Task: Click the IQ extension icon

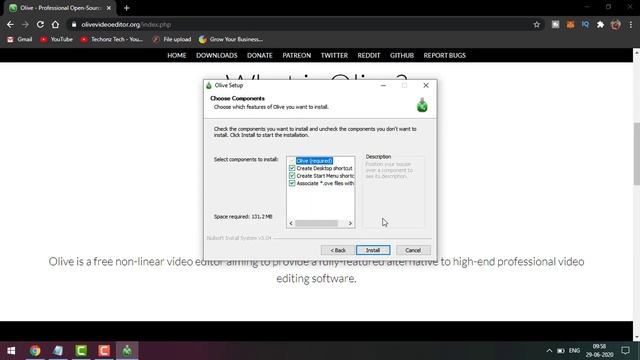Action: [x=585, y=24]
